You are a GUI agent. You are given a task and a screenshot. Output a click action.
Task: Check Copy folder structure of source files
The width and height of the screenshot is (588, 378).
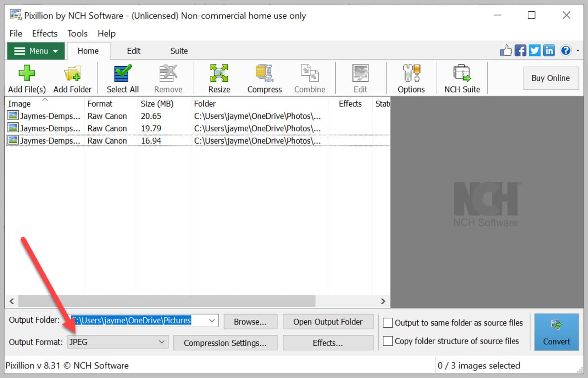click(388, 341)
